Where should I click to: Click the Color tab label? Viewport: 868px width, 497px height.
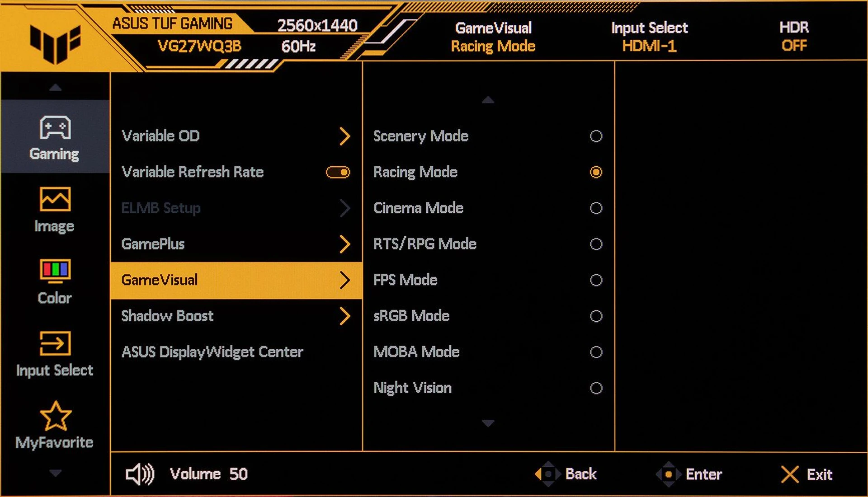pos(55,298)
